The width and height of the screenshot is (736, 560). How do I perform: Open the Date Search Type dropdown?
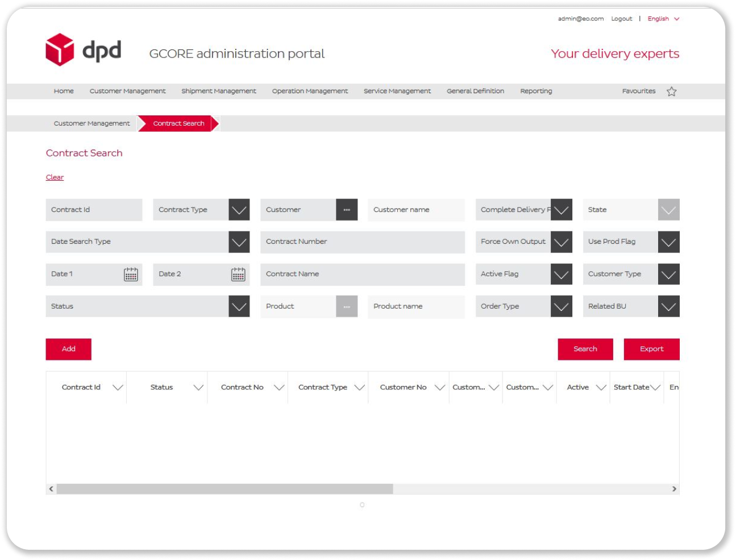(239, 242)
